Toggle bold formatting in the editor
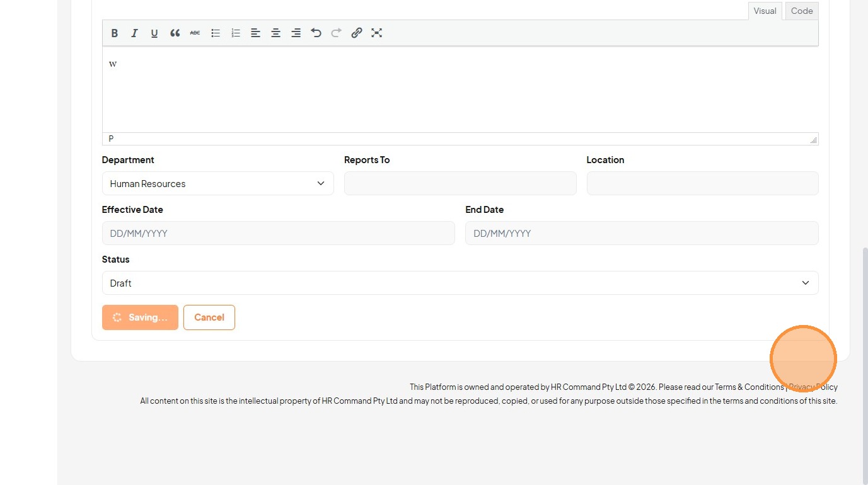This screenshot has height=485, width=868. pos(115,33)
